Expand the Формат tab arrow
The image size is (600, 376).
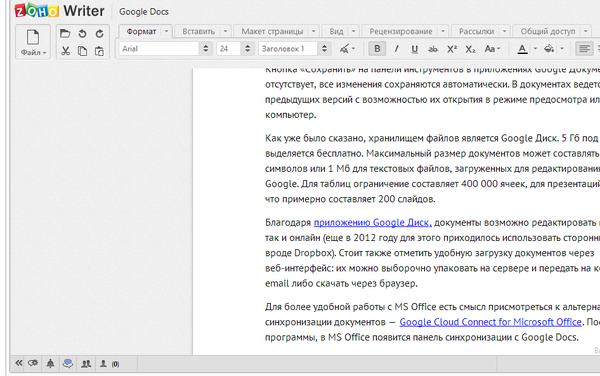coord(166,31)
